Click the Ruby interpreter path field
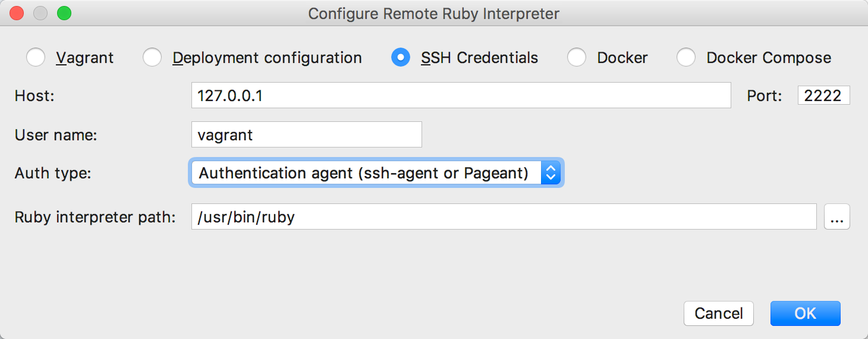 504,217
